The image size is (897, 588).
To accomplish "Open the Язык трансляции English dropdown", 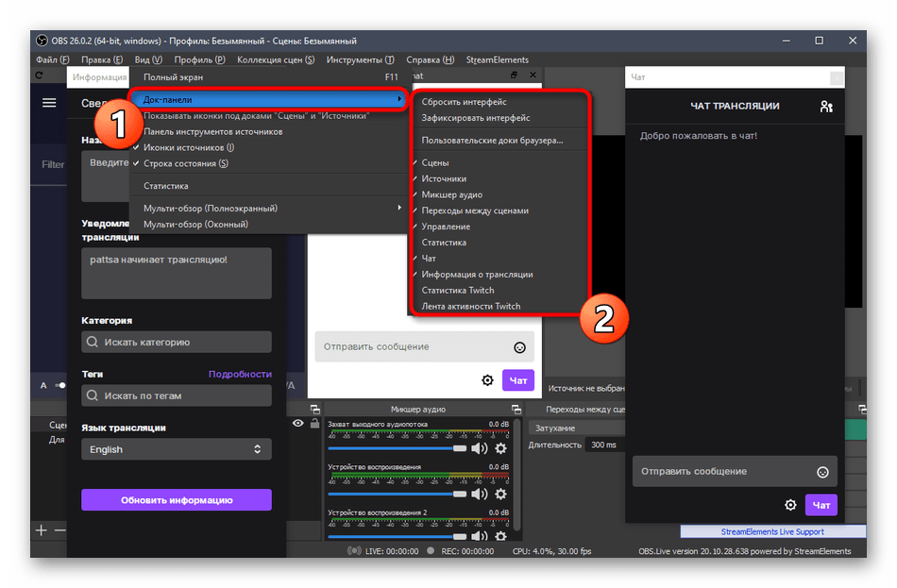I will [x=176, y=450].
